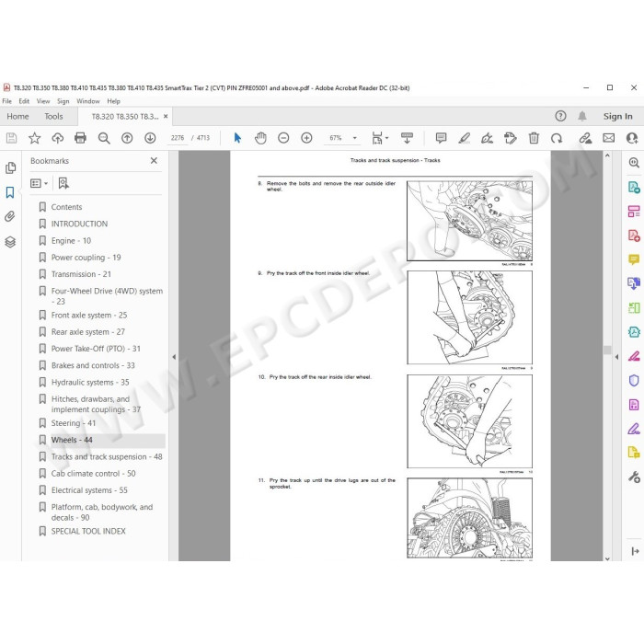
Task: Collapse left navigation pane arrow
Action: tap(174, 357)
